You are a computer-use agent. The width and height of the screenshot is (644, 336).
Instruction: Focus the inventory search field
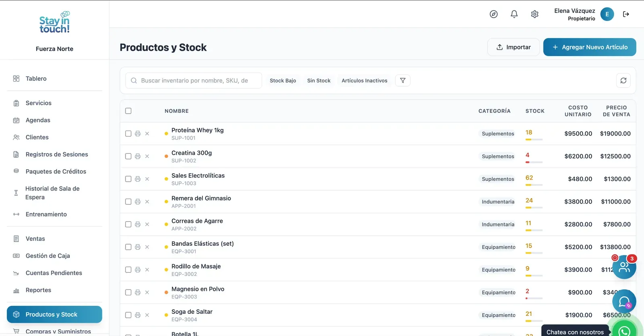point(194,81)
